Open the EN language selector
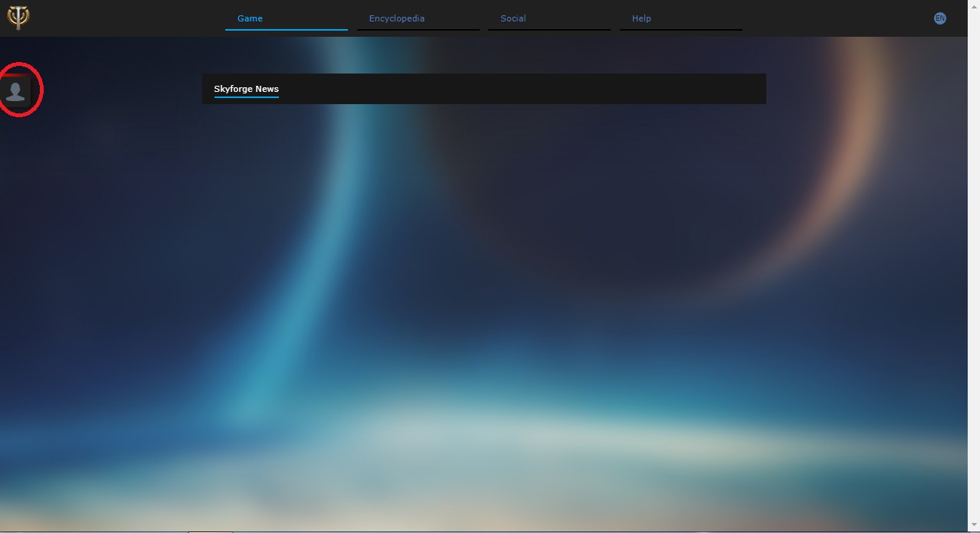 (939, 18)
